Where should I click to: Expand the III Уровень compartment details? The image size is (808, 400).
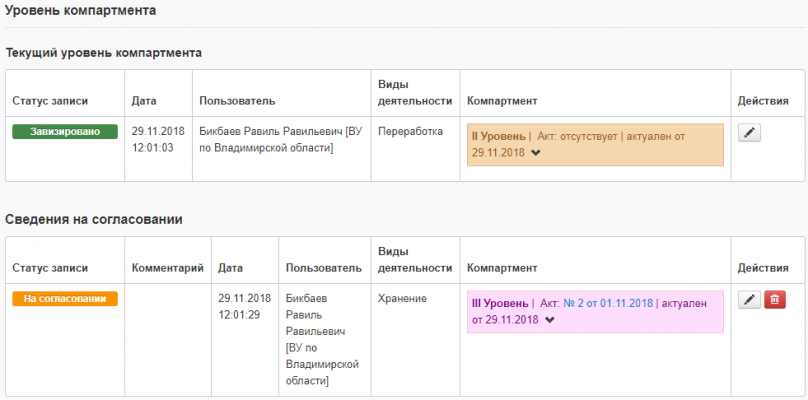(549, 320)
